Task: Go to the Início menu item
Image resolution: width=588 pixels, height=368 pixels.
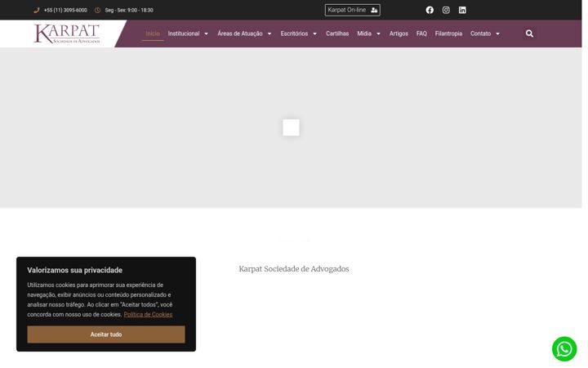Action: click(x=153, y=34)
